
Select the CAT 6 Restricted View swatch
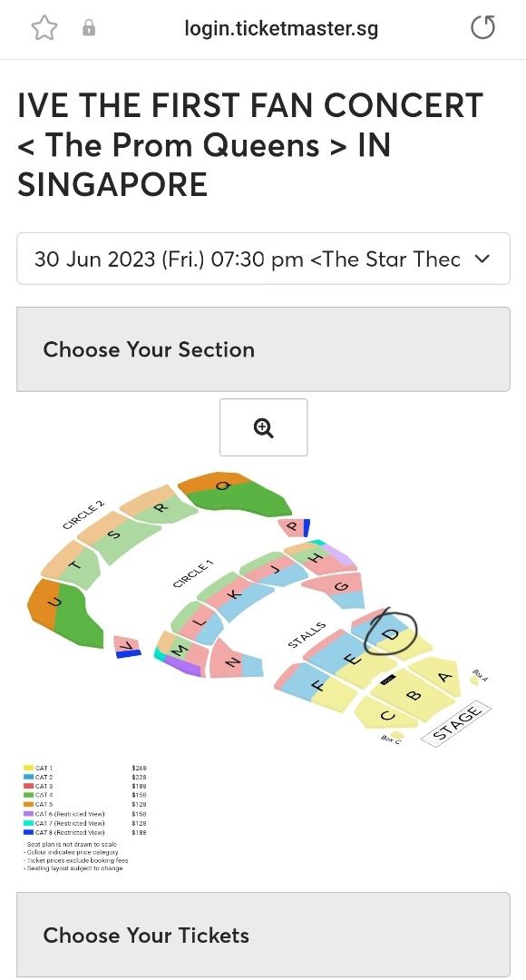[28, 813]
